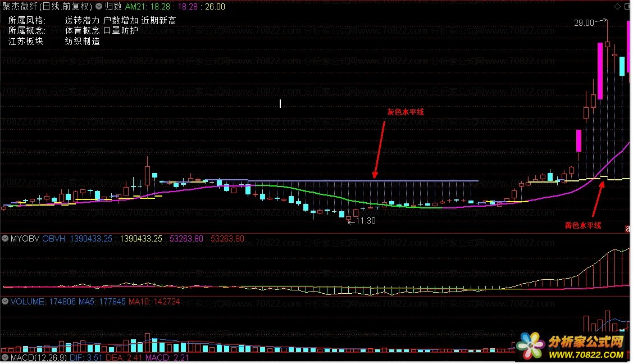
Task: Click the MACD(12,26,9) indicator label
Action: [39, 358]
